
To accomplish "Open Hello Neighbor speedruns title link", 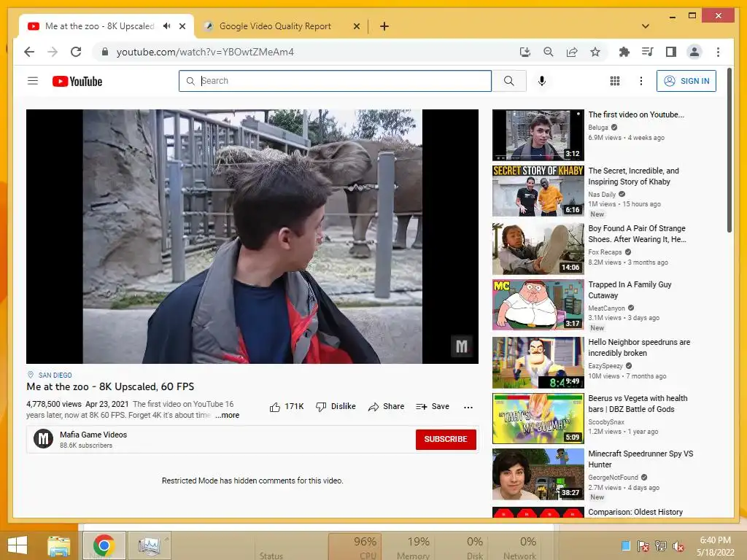I will 639,348.
